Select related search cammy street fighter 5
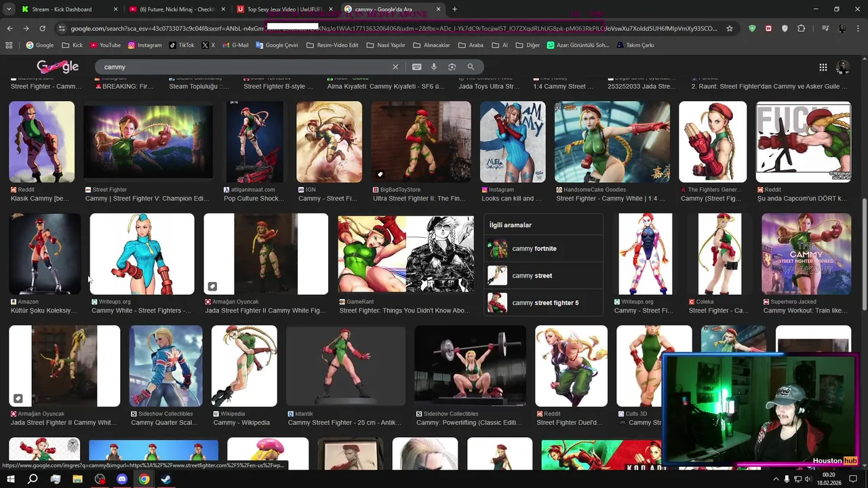Image resolution: width=868 pixels, height=488 pixels. click(543, 303)
